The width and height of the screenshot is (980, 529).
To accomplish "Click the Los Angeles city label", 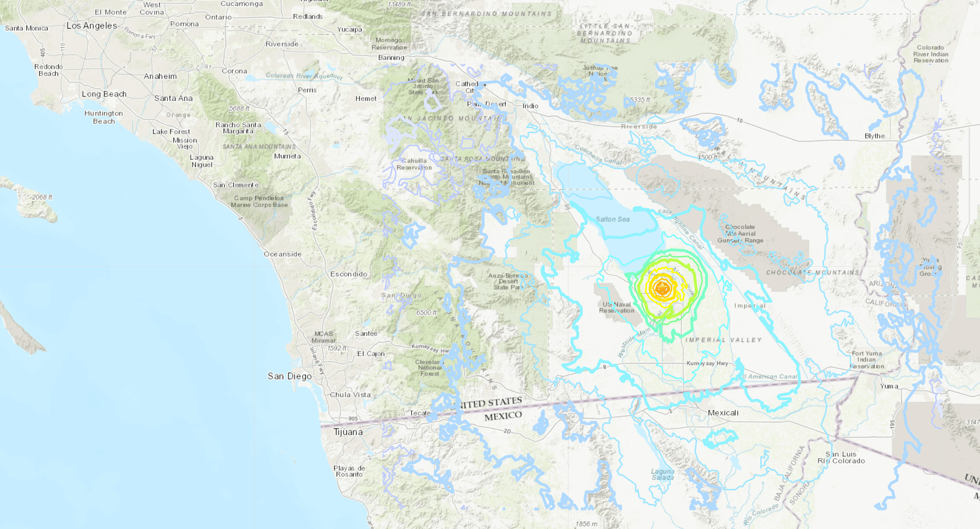I will (92, 25).
